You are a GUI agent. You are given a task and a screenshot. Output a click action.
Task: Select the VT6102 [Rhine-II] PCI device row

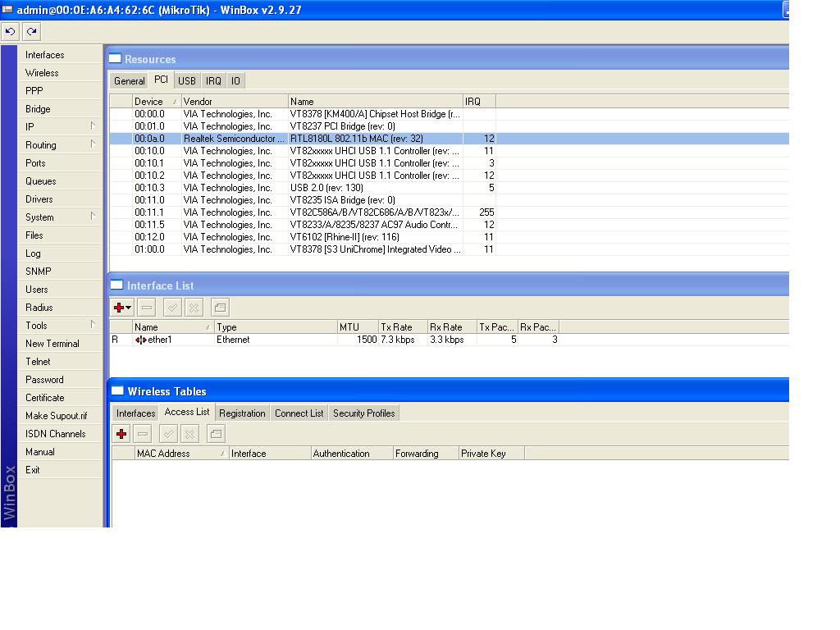coord(449,237)
